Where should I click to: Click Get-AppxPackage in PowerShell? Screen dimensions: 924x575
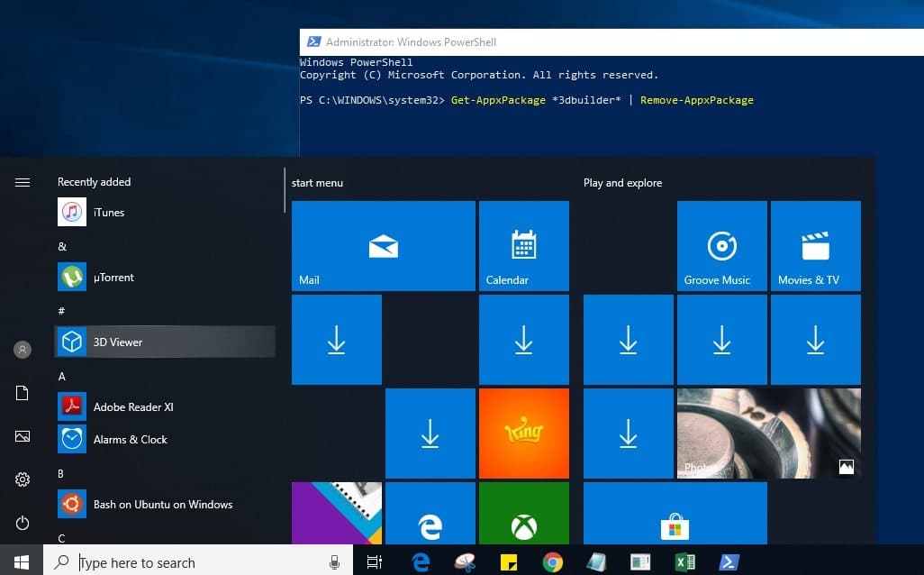coord(499,100)
